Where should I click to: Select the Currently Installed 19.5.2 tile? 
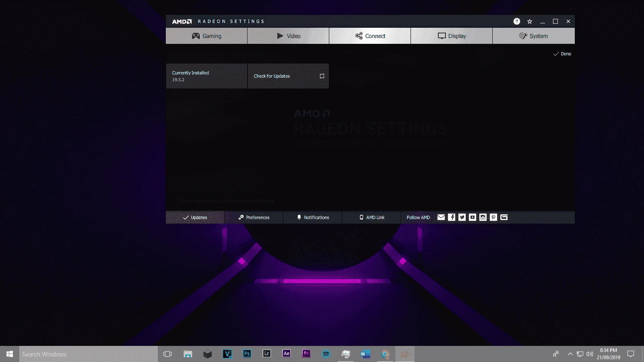(206, 76)
